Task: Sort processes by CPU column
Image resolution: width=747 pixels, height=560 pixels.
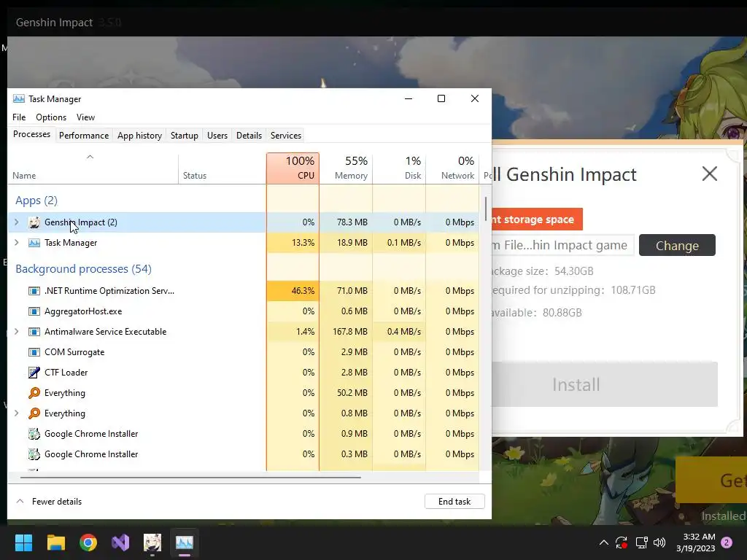Action: (x=293, y=168)
